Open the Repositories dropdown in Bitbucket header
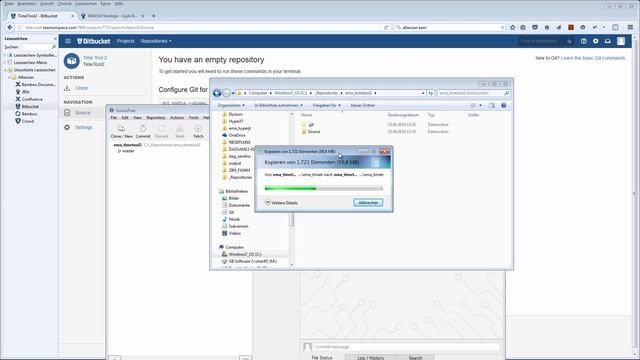The width and height of the screenshot is (640, 360). (156, 41)
